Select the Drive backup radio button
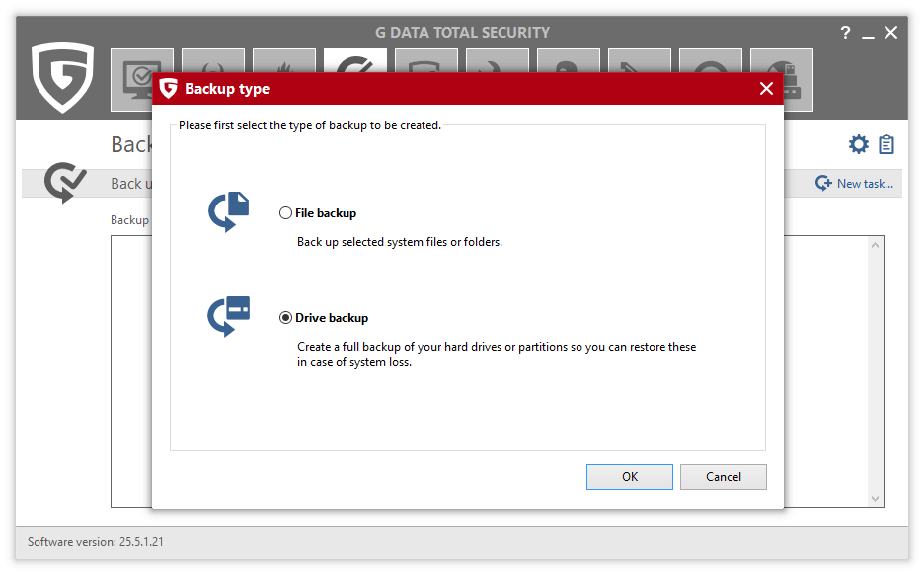The height and width of the screenshot is (575, 924). tap(286, 318)
